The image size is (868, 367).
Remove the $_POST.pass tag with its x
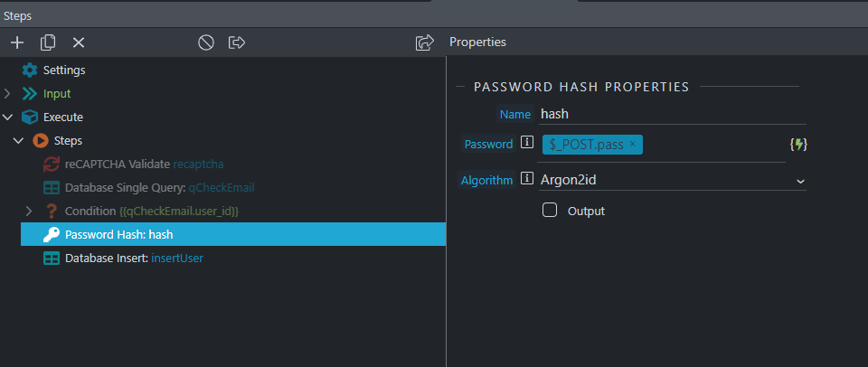(633, 145)
